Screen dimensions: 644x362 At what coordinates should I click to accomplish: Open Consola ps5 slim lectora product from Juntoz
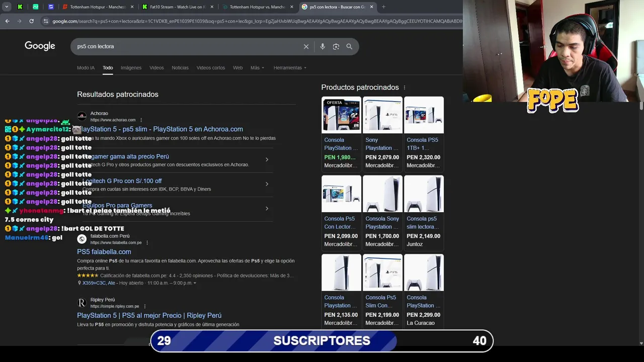[424, 212]
